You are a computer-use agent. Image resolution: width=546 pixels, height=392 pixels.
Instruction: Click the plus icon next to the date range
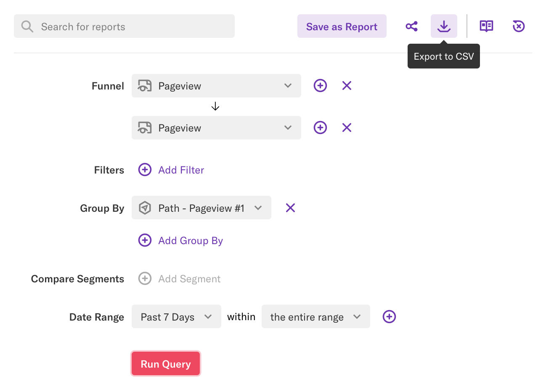pyautogui.click(x=389, y=316)
